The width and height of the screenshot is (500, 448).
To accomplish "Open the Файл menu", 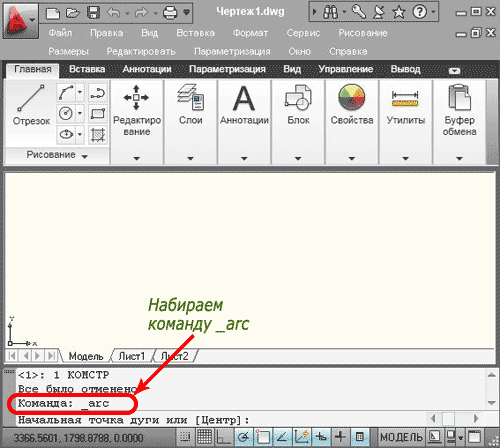I will [x=60, y=33].
